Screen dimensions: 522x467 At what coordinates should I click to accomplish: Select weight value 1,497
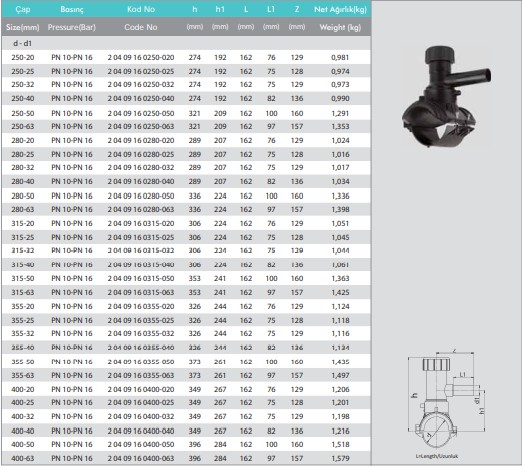pos(340,375)
